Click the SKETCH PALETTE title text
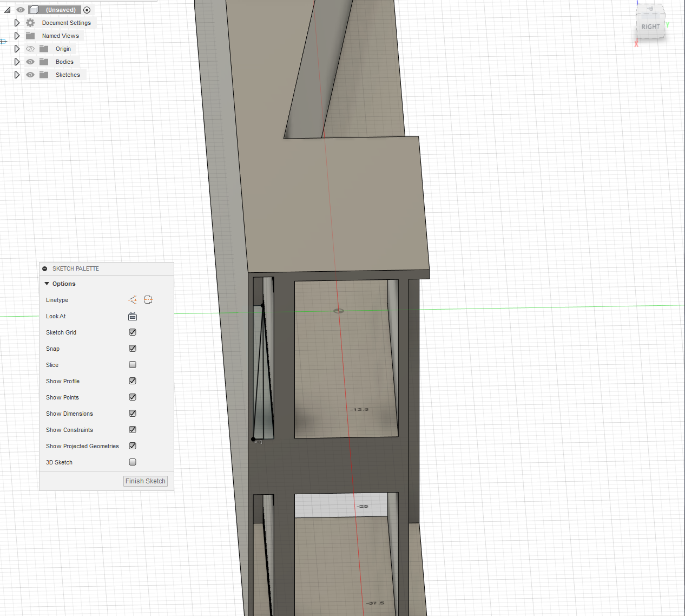This screenshot has height=616, width=685. (x=76, y=268)
